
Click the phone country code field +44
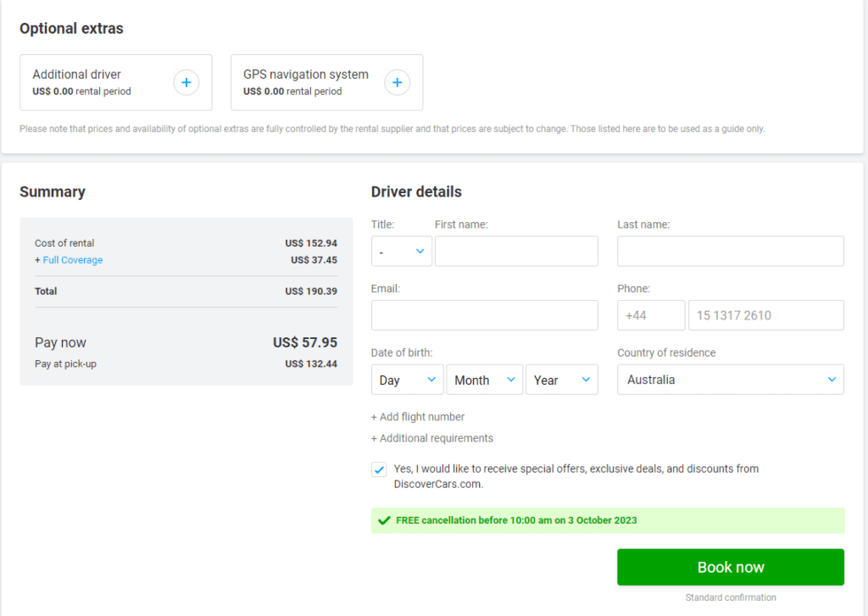pos(651,315)
